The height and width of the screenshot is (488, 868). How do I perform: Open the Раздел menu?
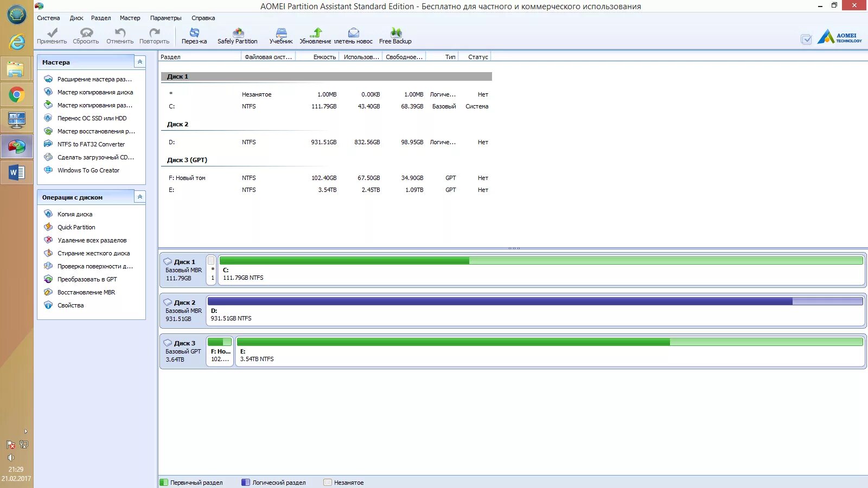pos(101,18)
